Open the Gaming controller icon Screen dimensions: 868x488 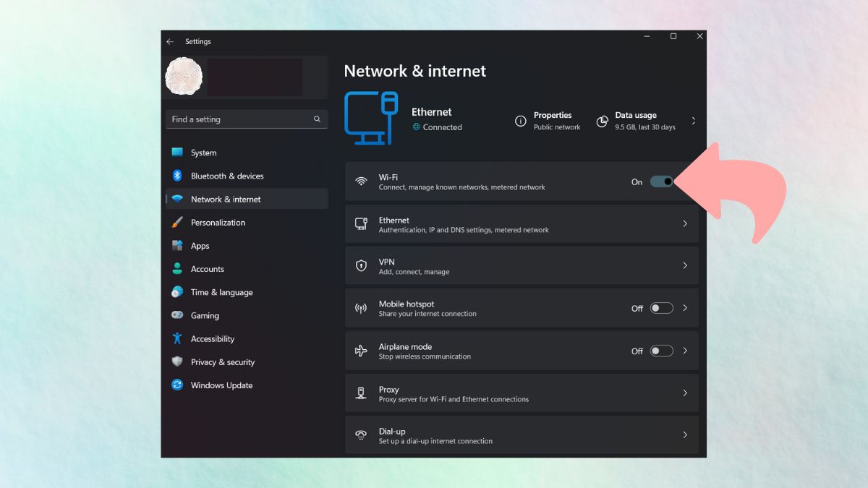177,315
